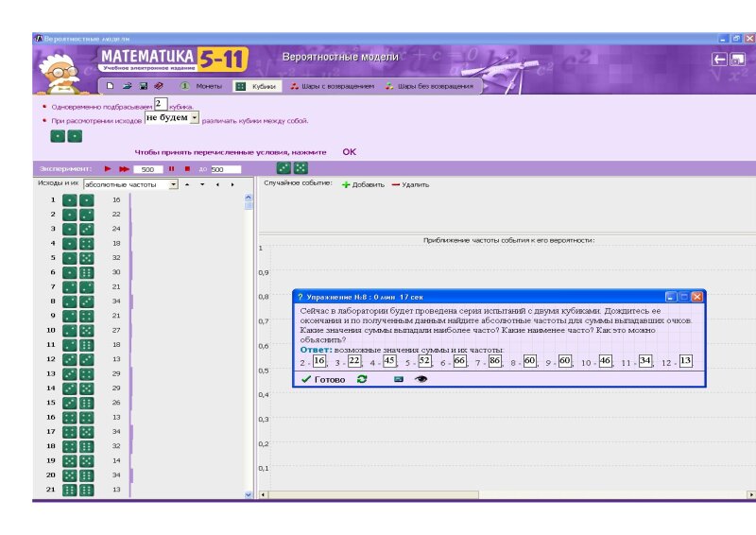Image resolution: width=756 pixels, height=535 pixels.
Task: Click the new document icon in toolbar
Action: coord(111,86)
